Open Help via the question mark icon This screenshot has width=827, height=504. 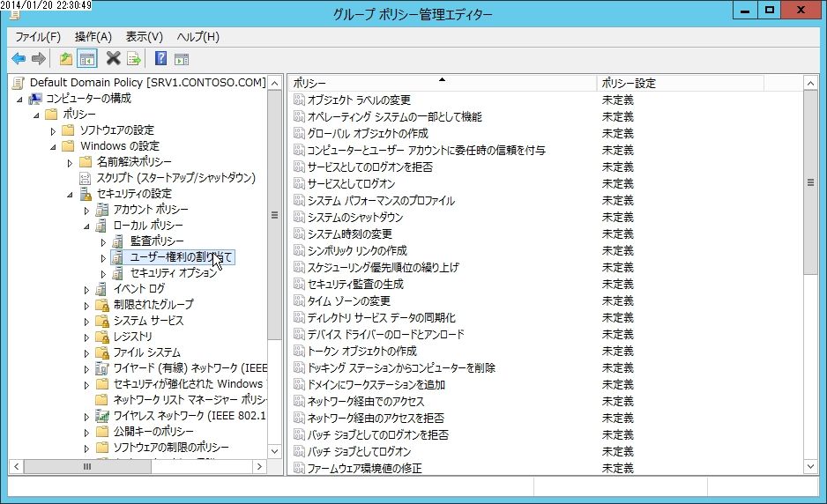(x=160, y=58)
